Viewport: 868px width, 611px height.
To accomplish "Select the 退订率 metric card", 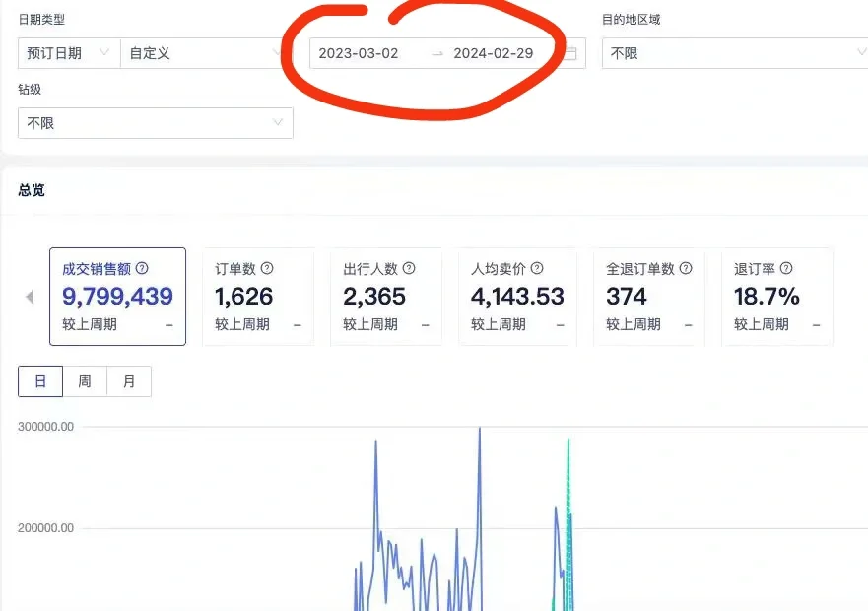I will click(776, 296).
